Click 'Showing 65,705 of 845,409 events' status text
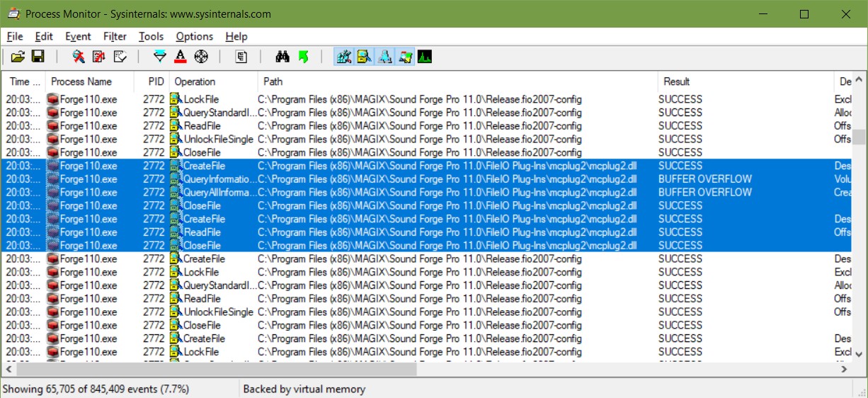 pyautogui.click(x=96, y=389)
